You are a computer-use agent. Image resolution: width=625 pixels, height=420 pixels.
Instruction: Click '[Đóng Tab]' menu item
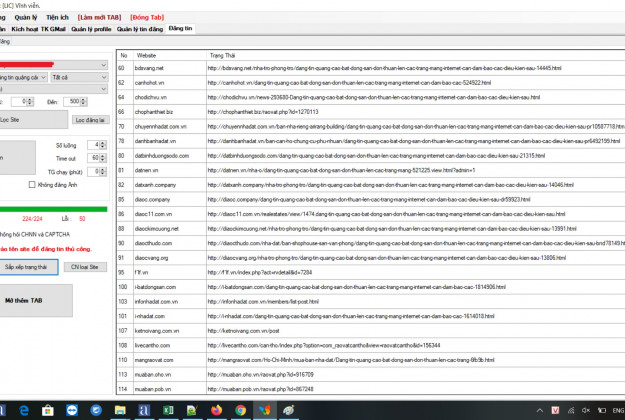click(x=147, y=17)
